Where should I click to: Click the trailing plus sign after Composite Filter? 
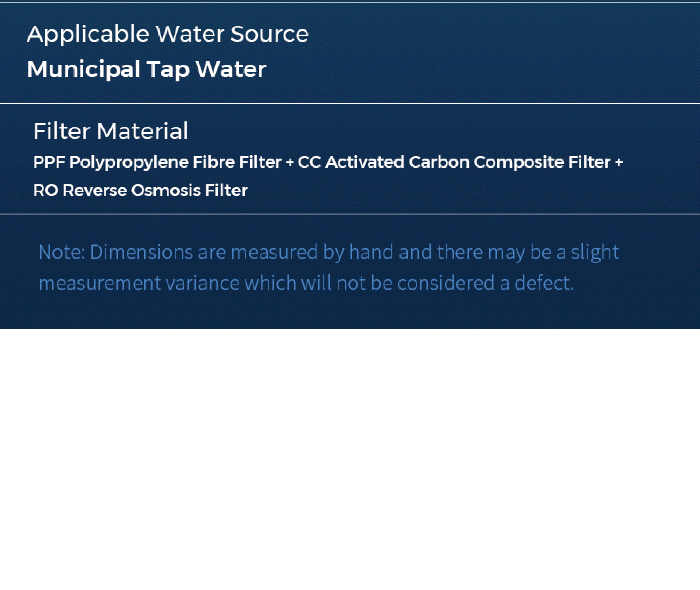tap(619, 163)
